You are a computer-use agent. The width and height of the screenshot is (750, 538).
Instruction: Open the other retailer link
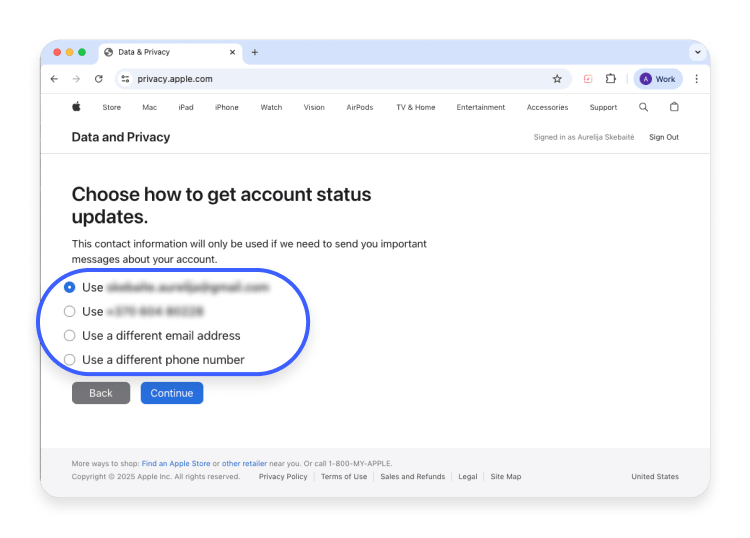tap(244, 463)
